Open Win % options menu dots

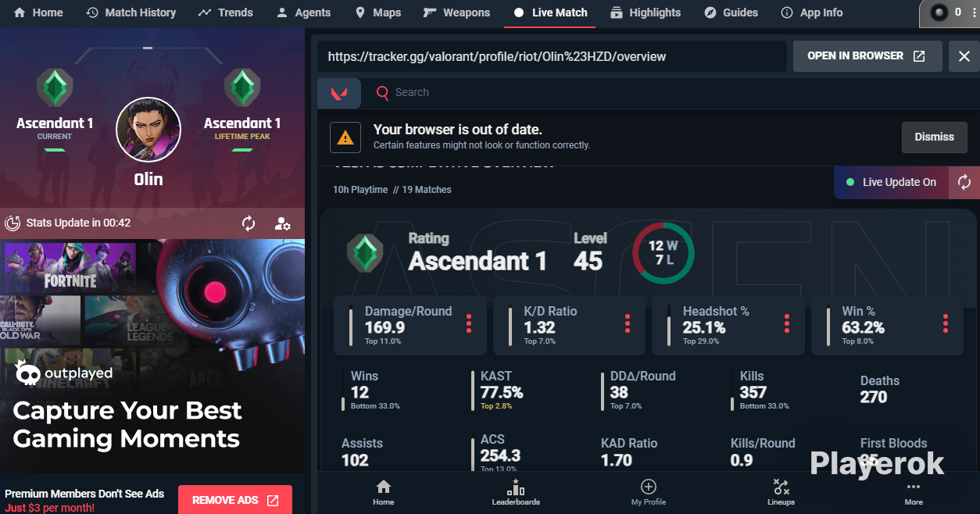[x=946, y=323]
